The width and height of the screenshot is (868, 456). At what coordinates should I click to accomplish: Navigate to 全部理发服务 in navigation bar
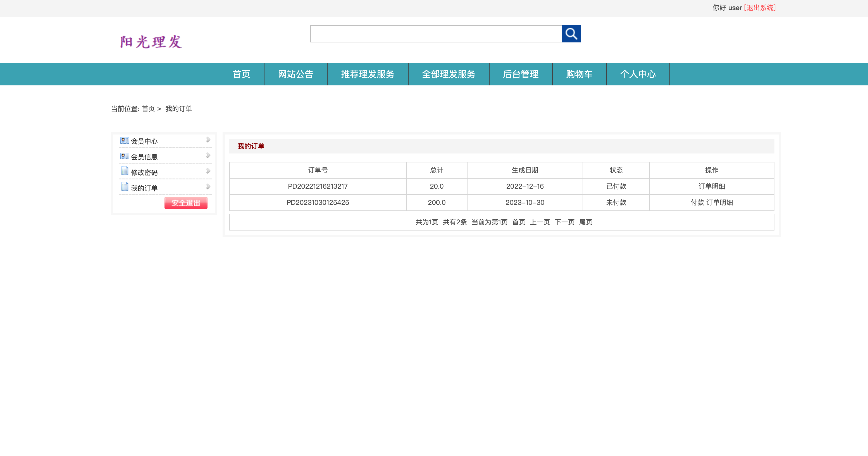point(449,74)
